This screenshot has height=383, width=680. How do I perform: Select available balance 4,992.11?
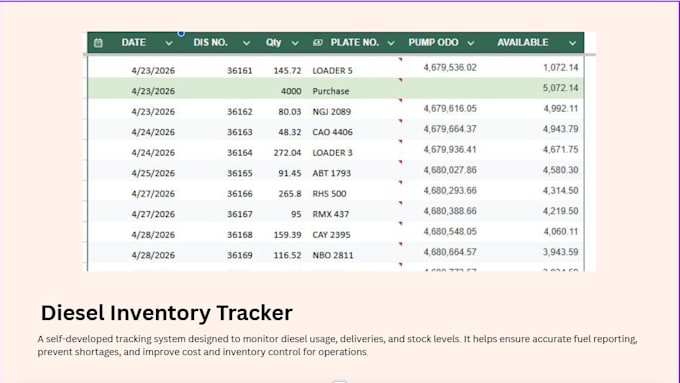pyautogui.click(x=561, y=108)
